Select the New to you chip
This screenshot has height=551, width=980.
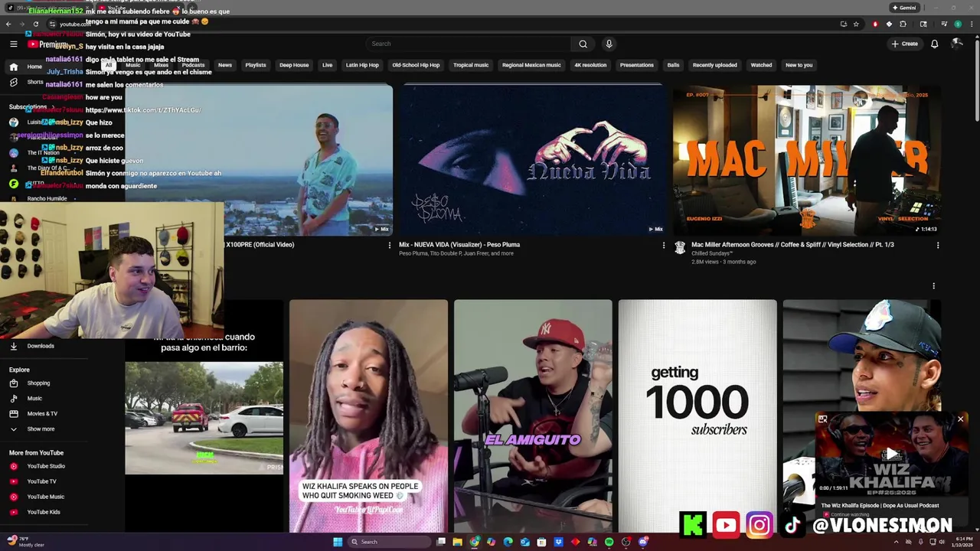click(799, 65)
